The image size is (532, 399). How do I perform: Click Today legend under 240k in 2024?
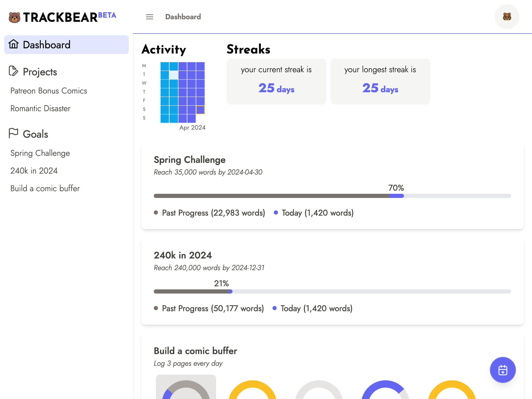coord(312,308)
